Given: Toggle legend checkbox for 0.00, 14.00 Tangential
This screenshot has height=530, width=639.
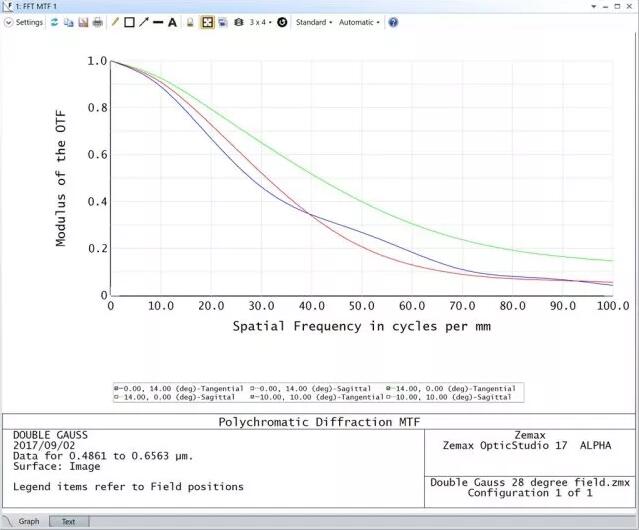Looking at the screenshot, I should point(116,387).
